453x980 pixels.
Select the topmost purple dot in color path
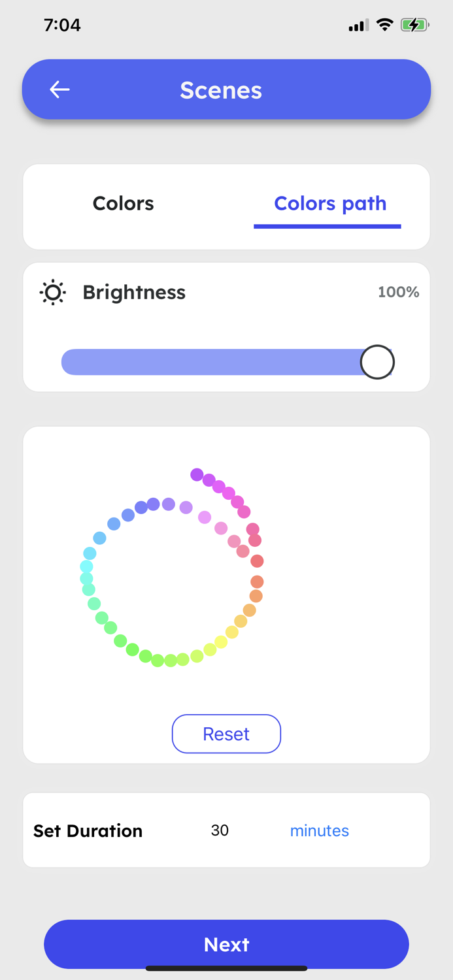click(x=197, y=475)
